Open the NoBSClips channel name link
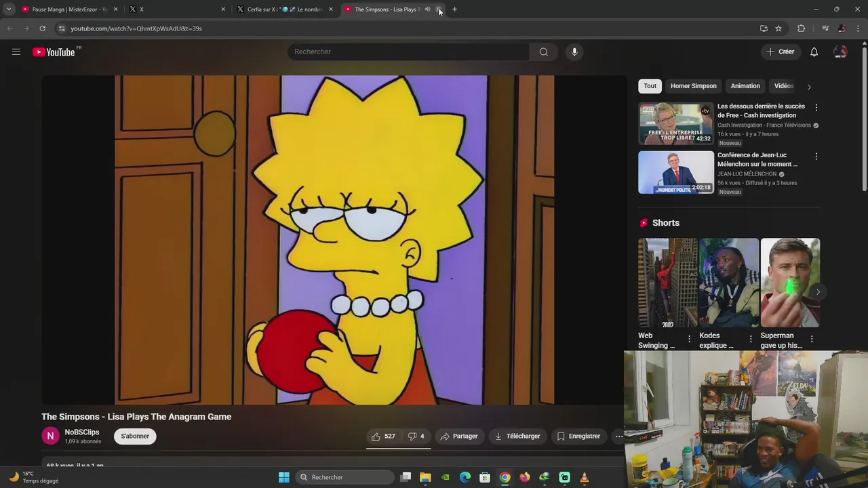Viewport: 868px width, 488px height. (82, 432)
